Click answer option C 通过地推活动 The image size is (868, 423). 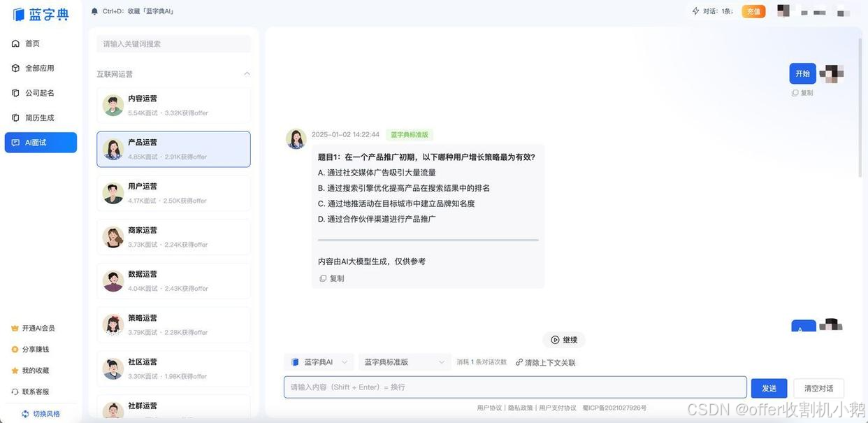396,203
